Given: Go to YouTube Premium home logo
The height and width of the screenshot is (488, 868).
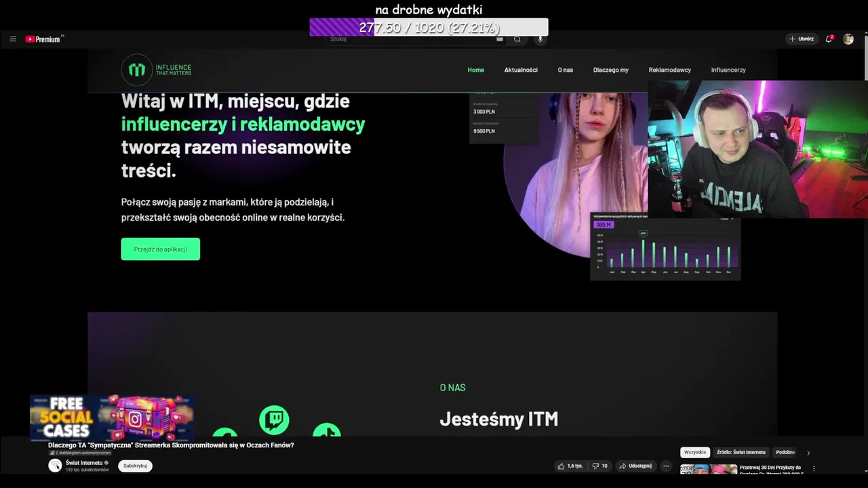Looking at the screenshot, I should pos(45,39).
